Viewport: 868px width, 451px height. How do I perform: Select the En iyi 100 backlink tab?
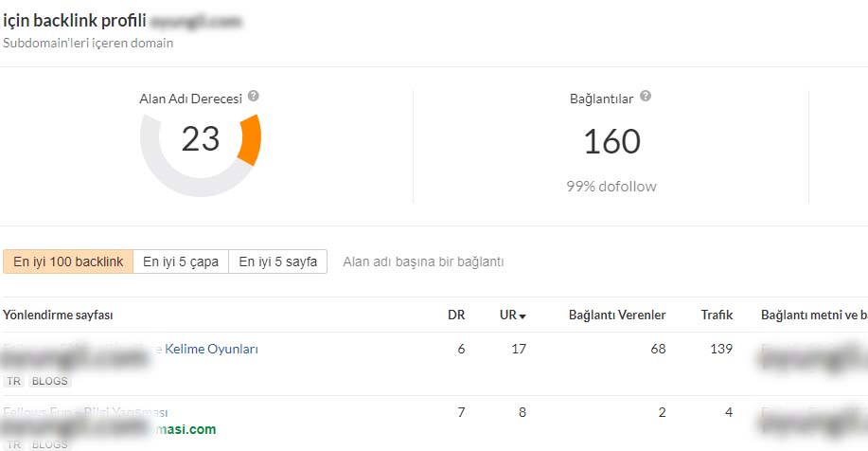[x=68, y=262]
